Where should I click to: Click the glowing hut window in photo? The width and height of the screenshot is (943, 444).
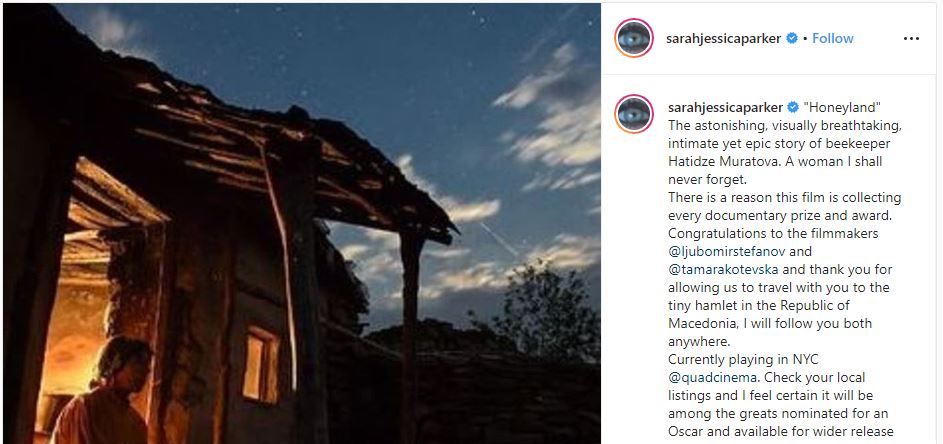tap(260, 365)
